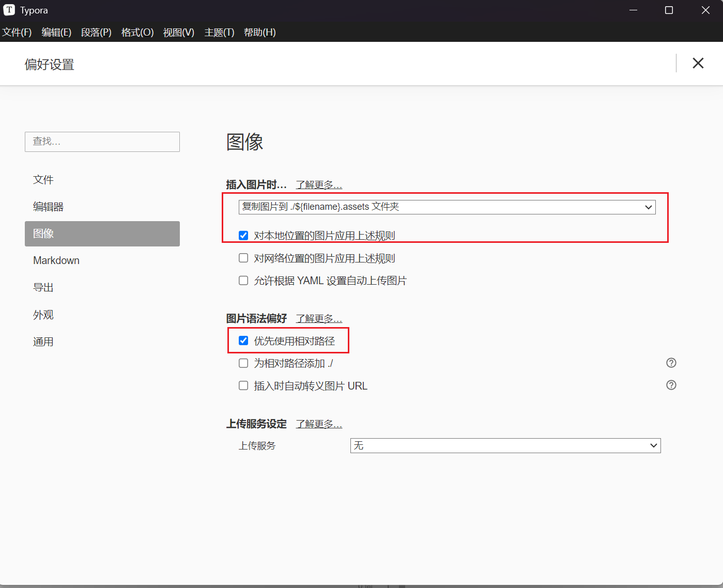The image size is (723, 588).
Task: Expand the 上传服务 dropdown showing 无
Action: coord(505,445)
